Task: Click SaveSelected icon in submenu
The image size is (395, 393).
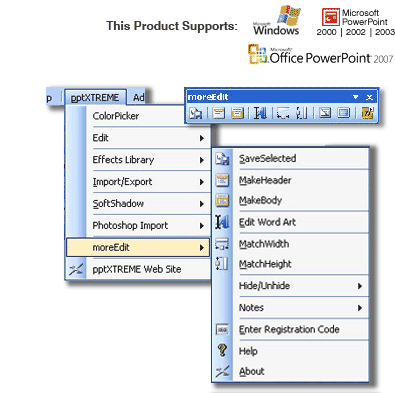Action: tap(222, 159)
